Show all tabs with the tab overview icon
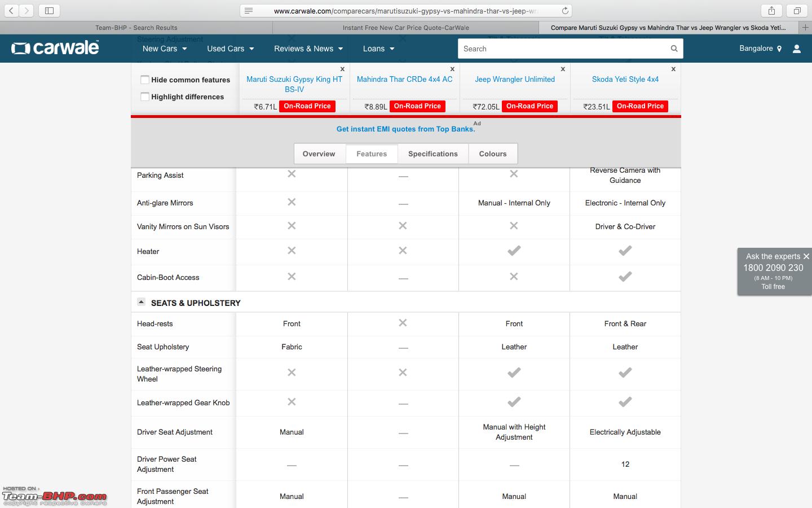This screenshot has height=508, width=812. pos(797,11)
